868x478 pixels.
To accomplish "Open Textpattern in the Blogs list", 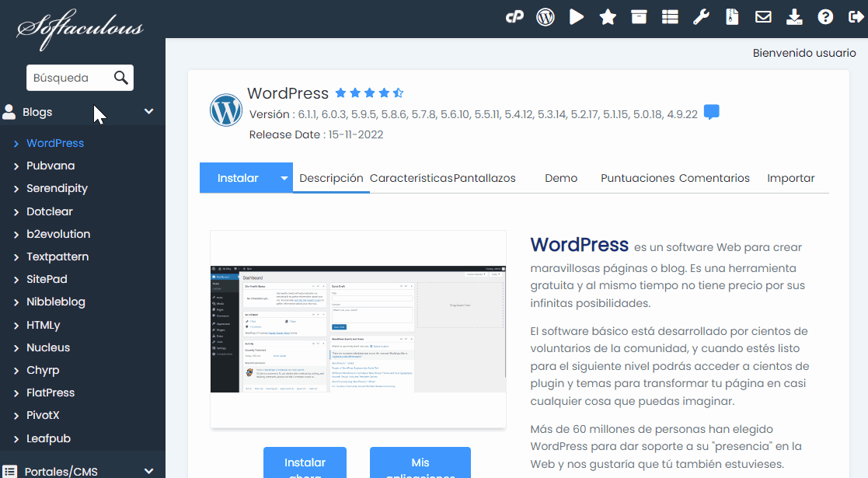I will click(x=58, y=257).
